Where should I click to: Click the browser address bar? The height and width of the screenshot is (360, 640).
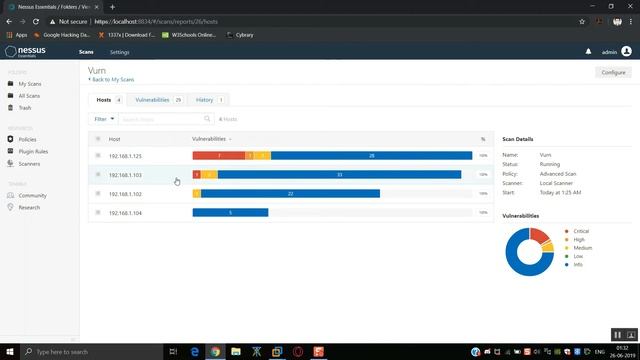click(x=310, y=22)
